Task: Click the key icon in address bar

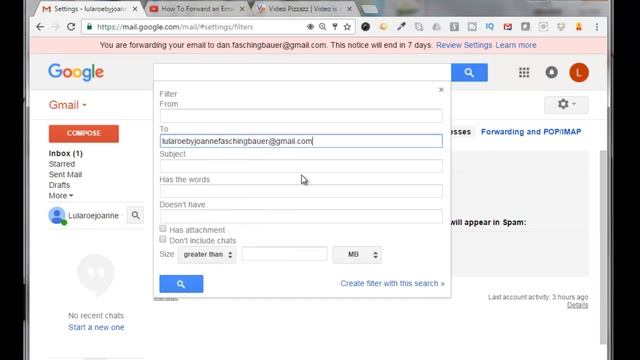Action: [335, 27]
